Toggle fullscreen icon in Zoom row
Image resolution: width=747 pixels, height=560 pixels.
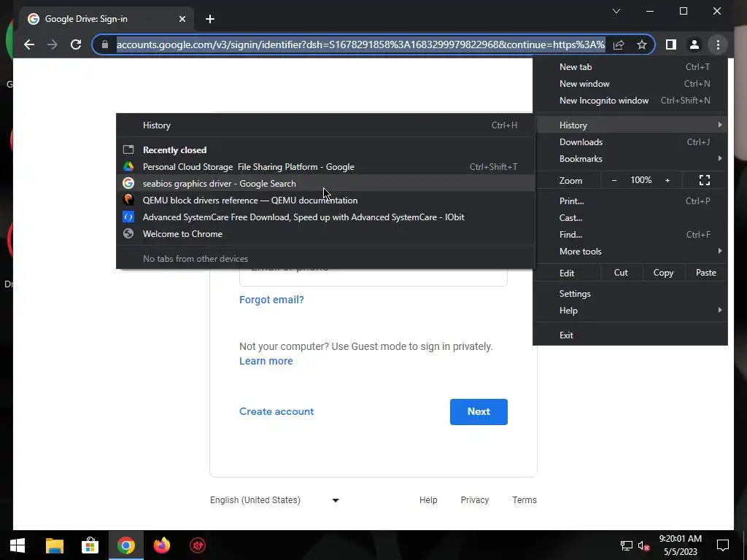point(705,180)
